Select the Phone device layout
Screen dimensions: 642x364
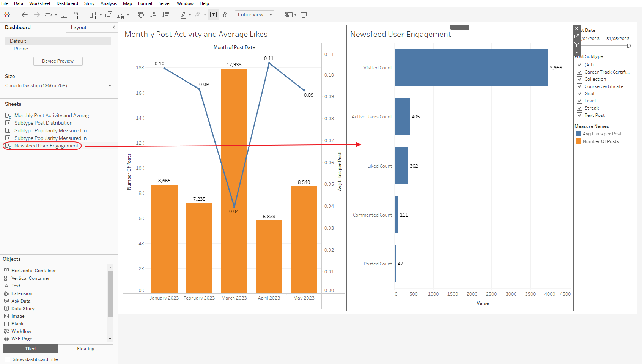tap(21, 49)
